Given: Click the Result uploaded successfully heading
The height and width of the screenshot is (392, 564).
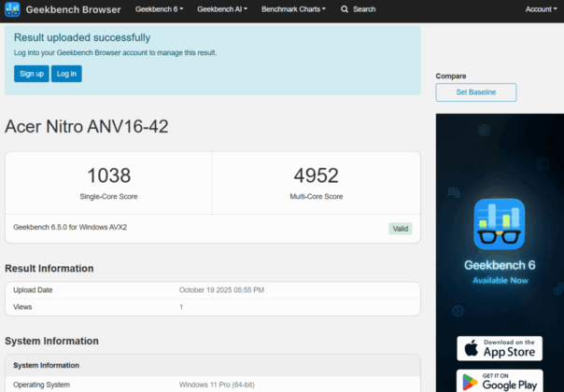Looking at the screenshot, I should click(82, 37).
